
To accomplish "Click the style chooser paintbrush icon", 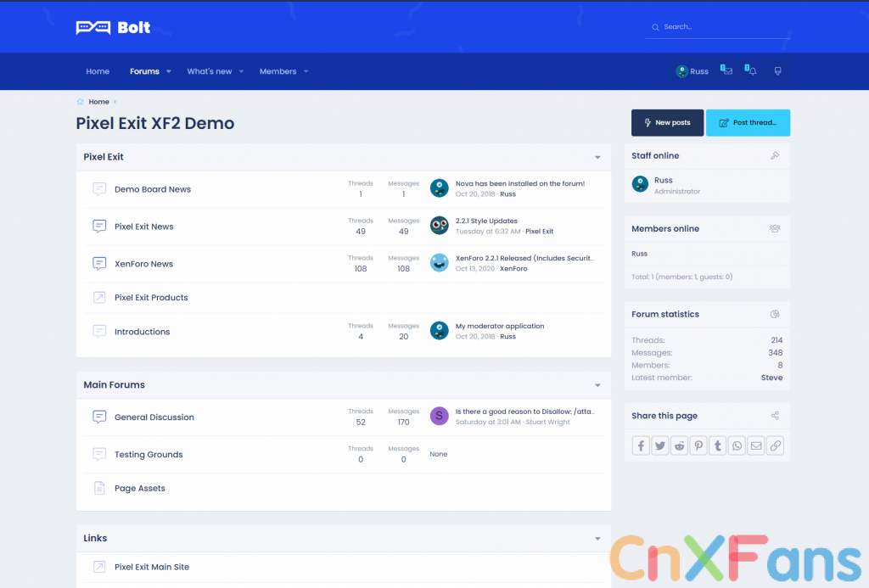I will pos(777,71).
